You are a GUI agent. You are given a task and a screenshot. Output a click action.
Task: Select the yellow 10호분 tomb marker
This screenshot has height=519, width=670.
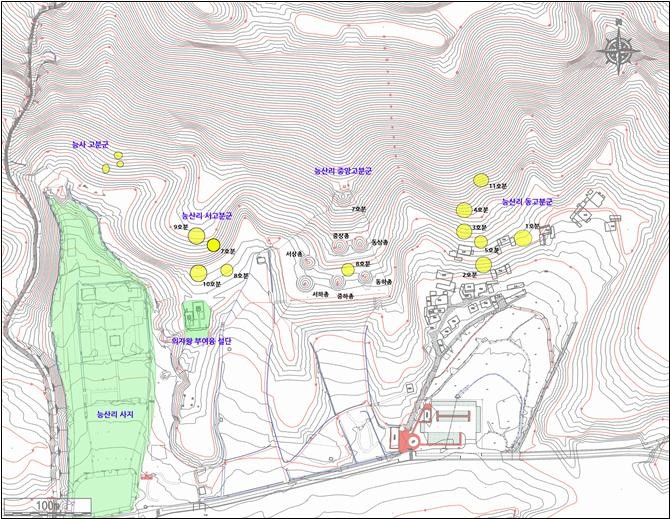[198, 273]
